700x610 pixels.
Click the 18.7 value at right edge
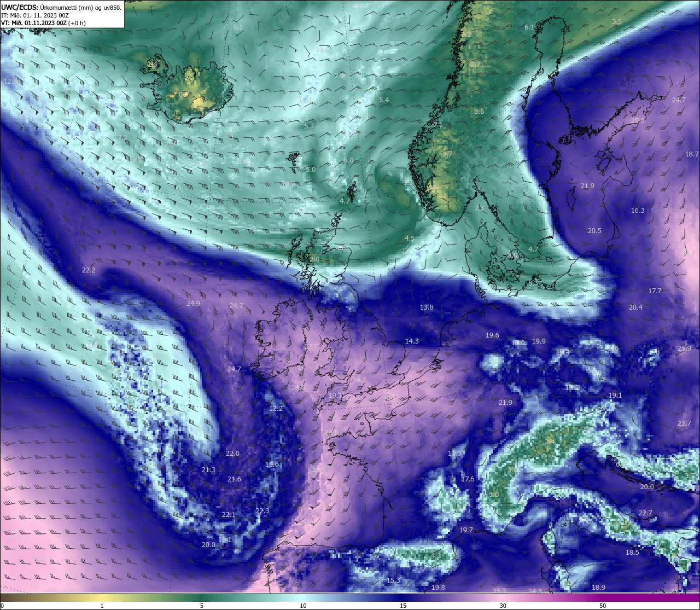[x=692, y=155]
